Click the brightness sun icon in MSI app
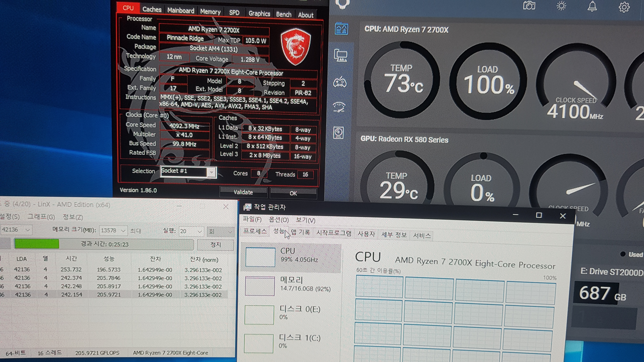Viewport: 644px width, 362px height. pyautogui.click(x=561, y=5)
